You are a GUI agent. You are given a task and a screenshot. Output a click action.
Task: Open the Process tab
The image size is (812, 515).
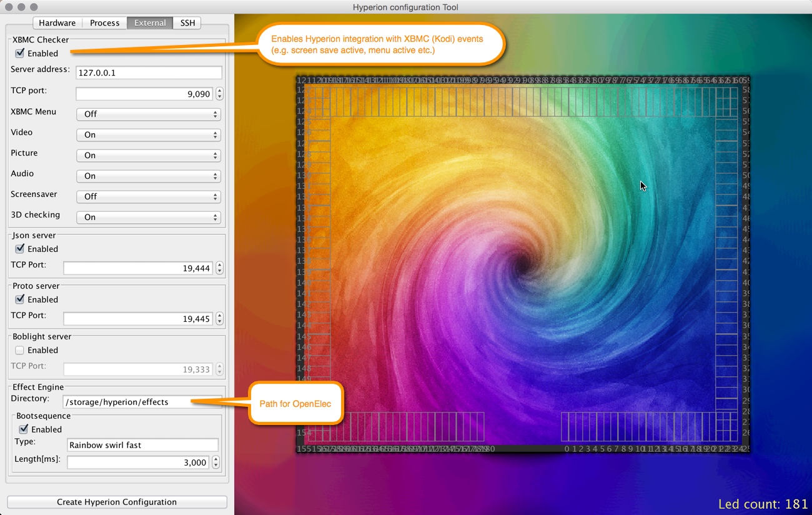tap(104, 23)
